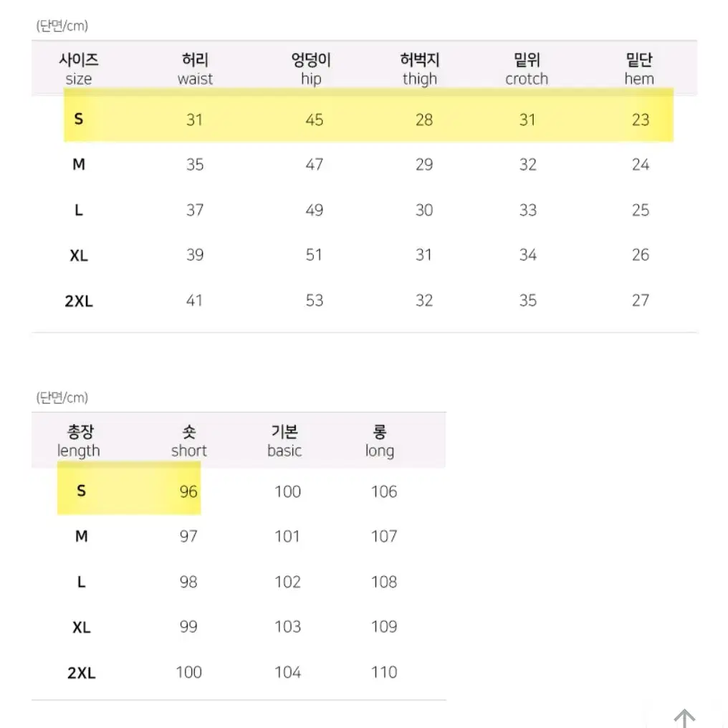Viewport: 728px width, 728px height.
Task: Click the hip column header
Action: click(x=310, y=69)
